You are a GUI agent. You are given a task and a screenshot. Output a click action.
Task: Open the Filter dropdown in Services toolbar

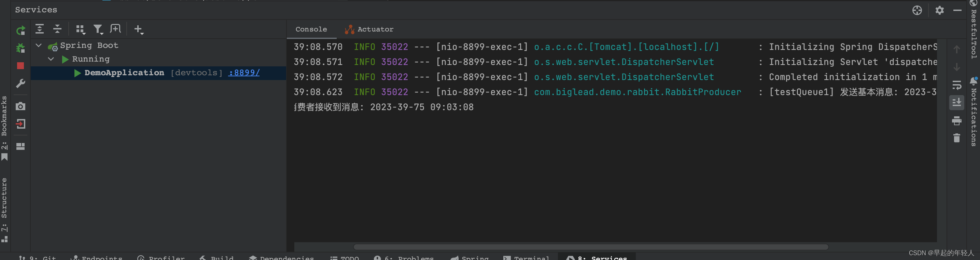[x=98, y=29]
